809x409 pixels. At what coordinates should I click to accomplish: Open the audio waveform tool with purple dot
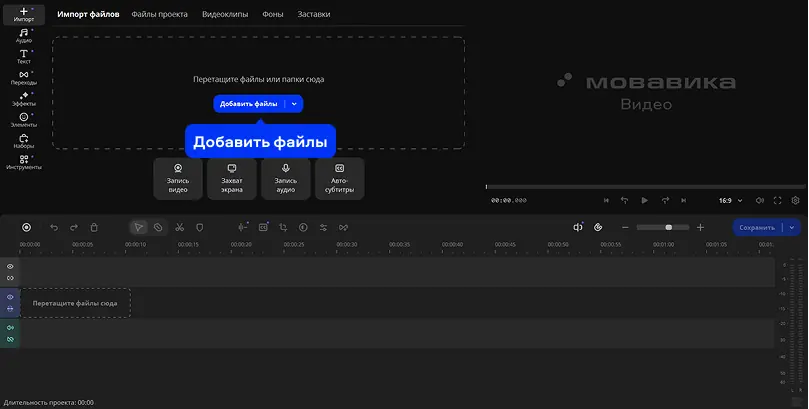[243, 227]
